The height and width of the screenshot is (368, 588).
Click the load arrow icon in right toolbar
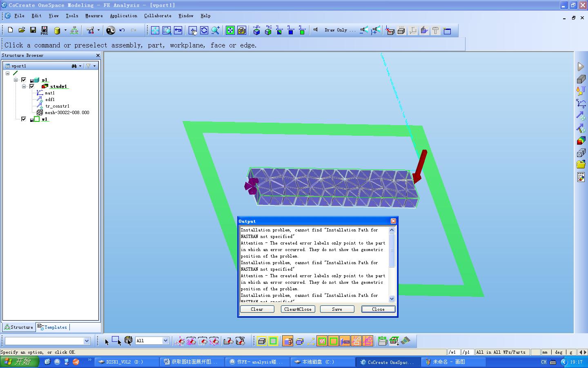[x=581, y=116]
